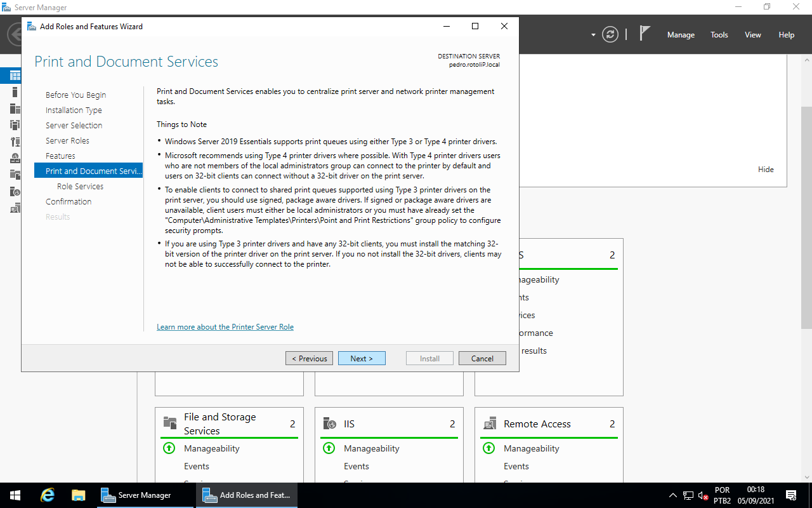Jump to Server Roles wizard step
812x508 pixels.
coord(67,140)
